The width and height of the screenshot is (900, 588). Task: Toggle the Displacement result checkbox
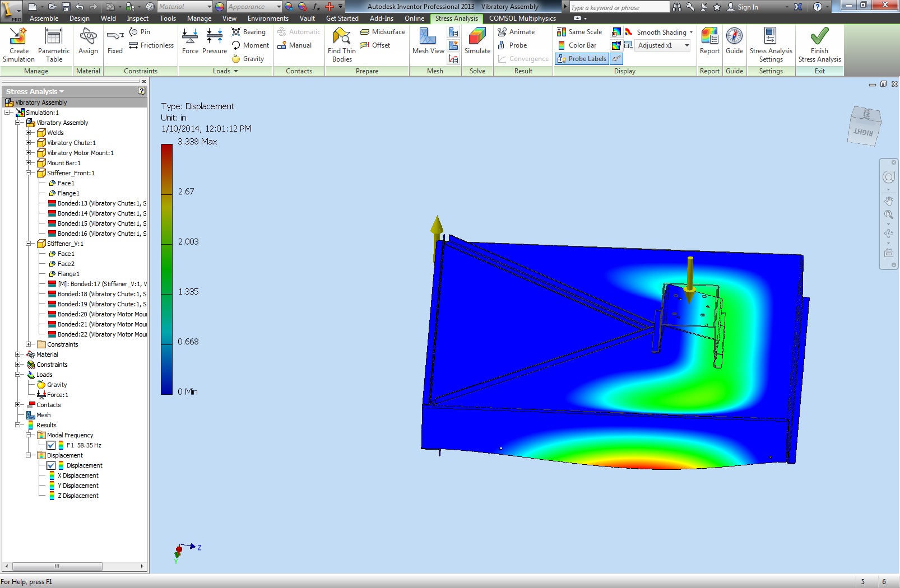[52, 465]
